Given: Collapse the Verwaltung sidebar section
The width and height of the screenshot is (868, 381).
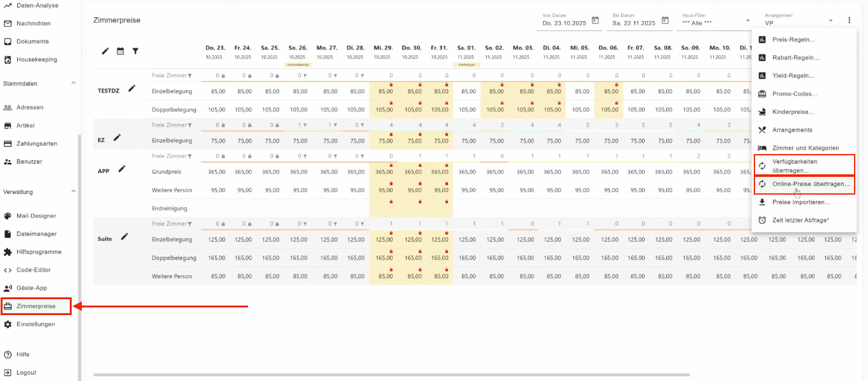Looking at the screenshot, I should 73,191.
